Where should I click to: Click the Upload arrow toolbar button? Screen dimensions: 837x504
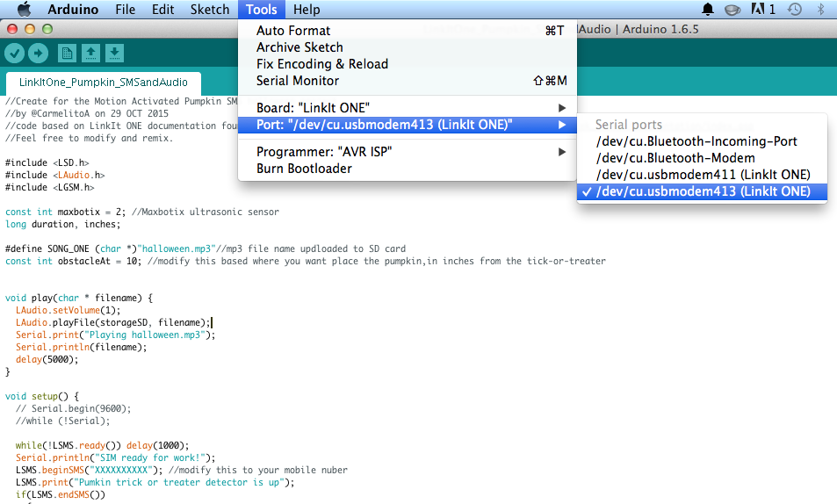(x=38, y=53)
